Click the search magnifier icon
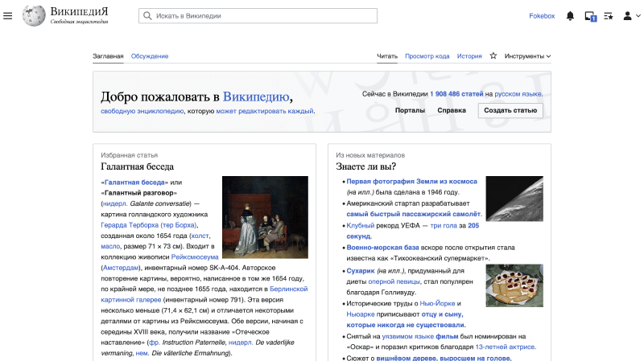 [147, 16]
